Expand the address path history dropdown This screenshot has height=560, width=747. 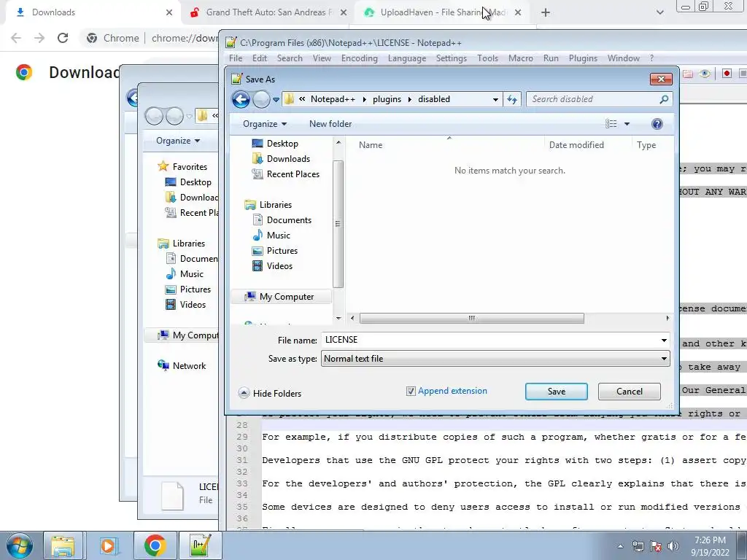pyautogui.click(x=495, y=99)
